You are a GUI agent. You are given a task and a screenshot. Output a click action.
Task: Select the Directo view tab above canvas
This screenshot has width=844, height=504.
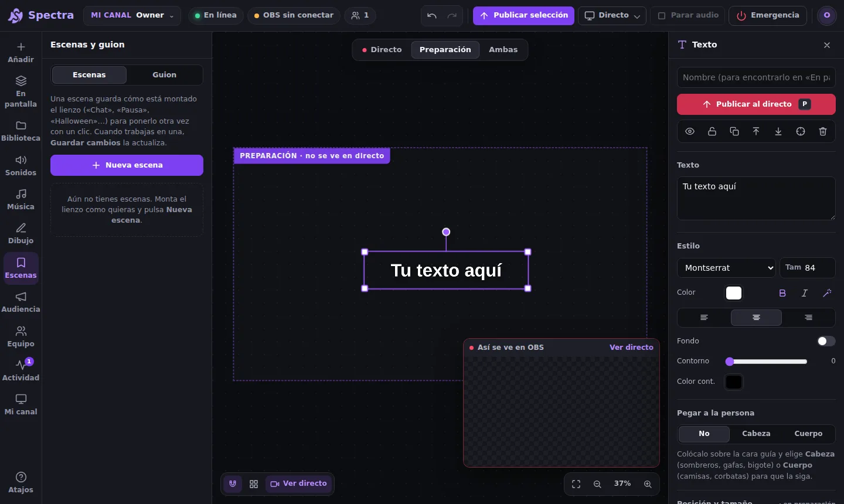point(382,50)
